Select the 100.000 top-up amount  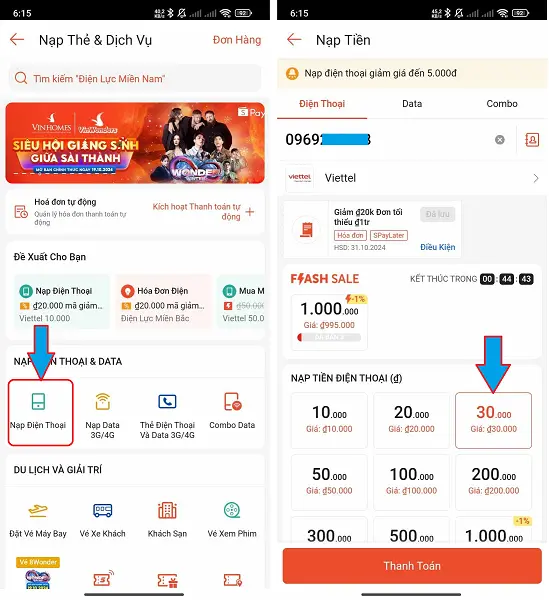pos(411,482)
